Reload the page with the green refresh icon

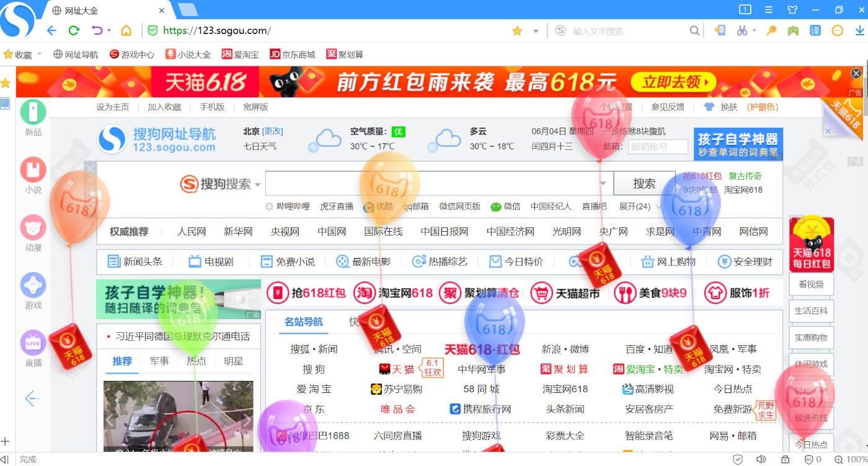point(74,30)
